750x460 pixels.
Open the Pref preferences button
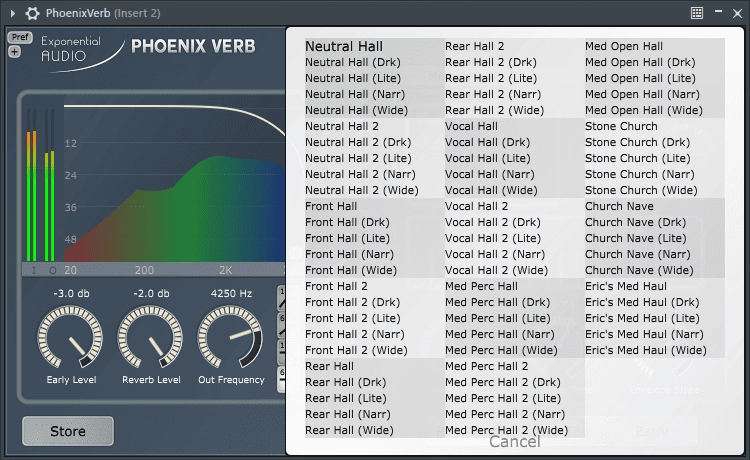[x=20, y=37]
